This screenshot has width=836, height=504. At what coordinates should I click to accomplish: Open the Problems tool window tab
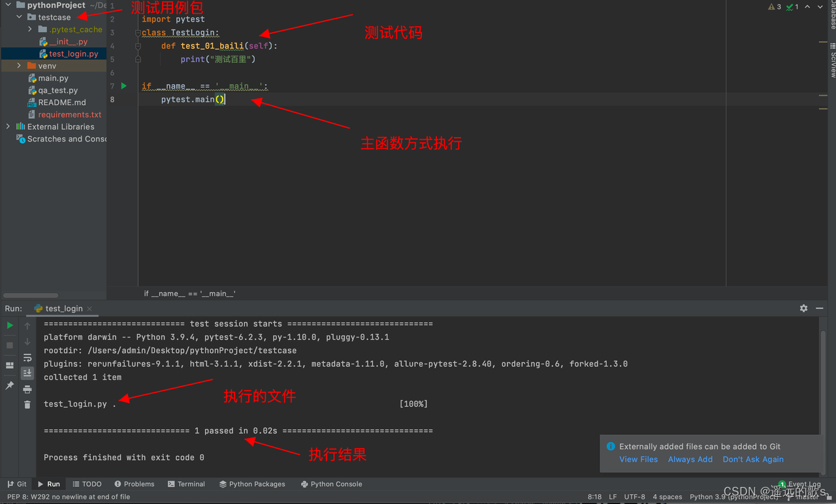[x=135, y=484]
